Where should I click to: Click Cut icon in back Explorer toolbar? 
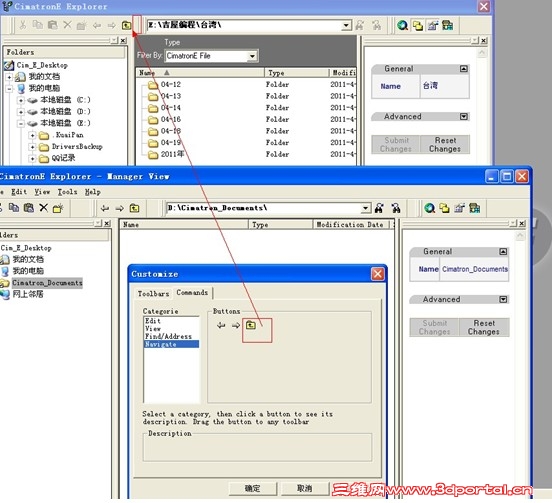[x=23, y=25]
